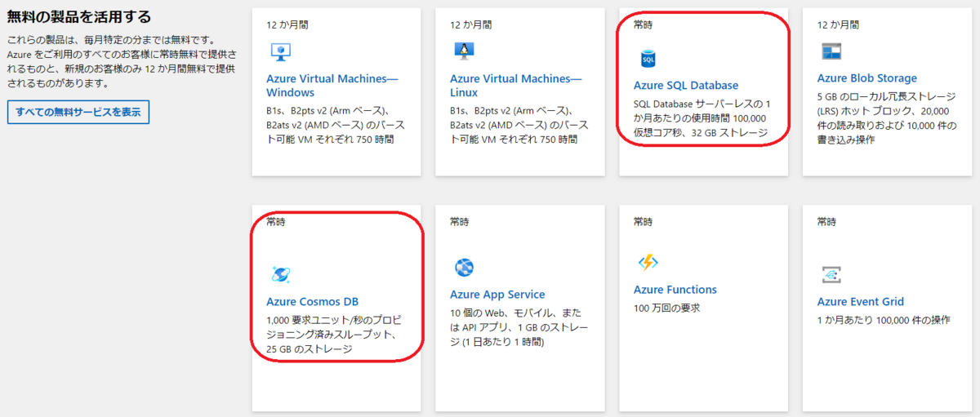Viewport: 980px width, 417px height.
Task: Click the Linux VM B1s 750 時間 description
Action: [519, 126]
